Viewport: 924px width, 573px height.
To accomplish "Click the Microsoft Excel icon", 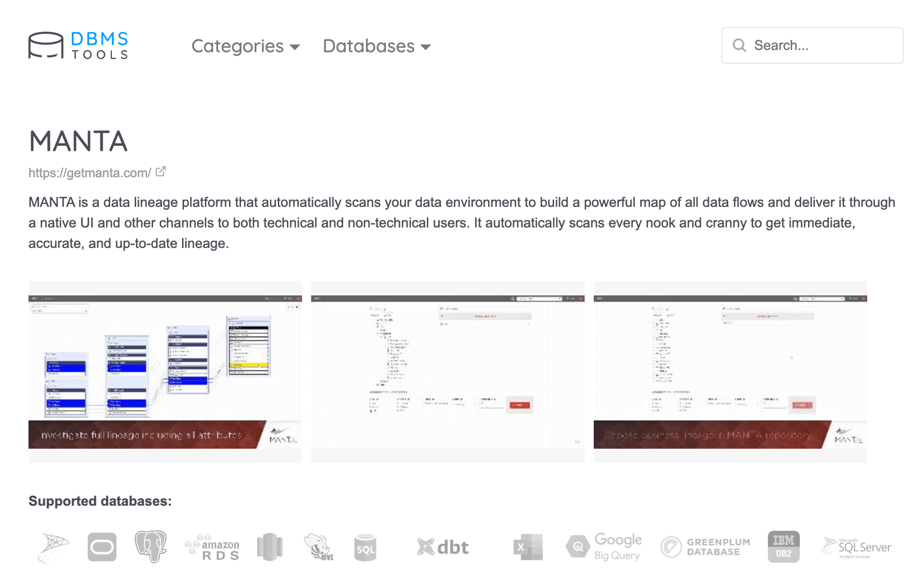I will tap(528, 546).
